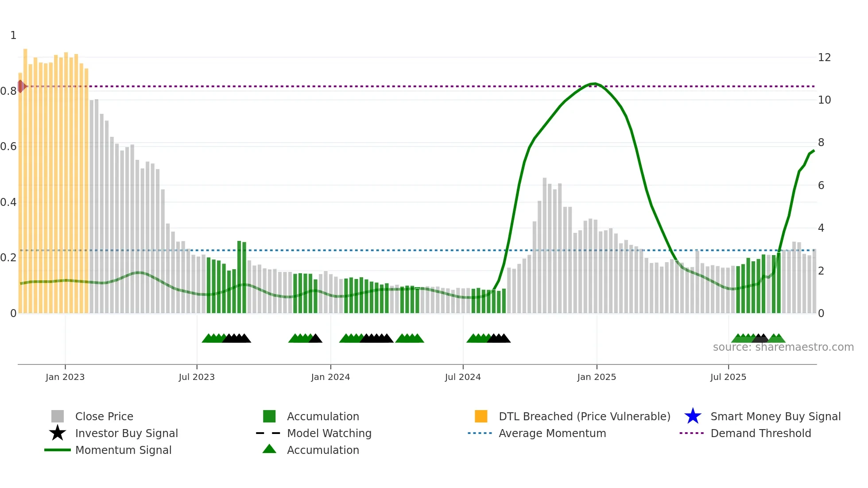Click the DTL Breached (Price Vulnerable) legend label
868x488 pixels.
tap(584, 416)
